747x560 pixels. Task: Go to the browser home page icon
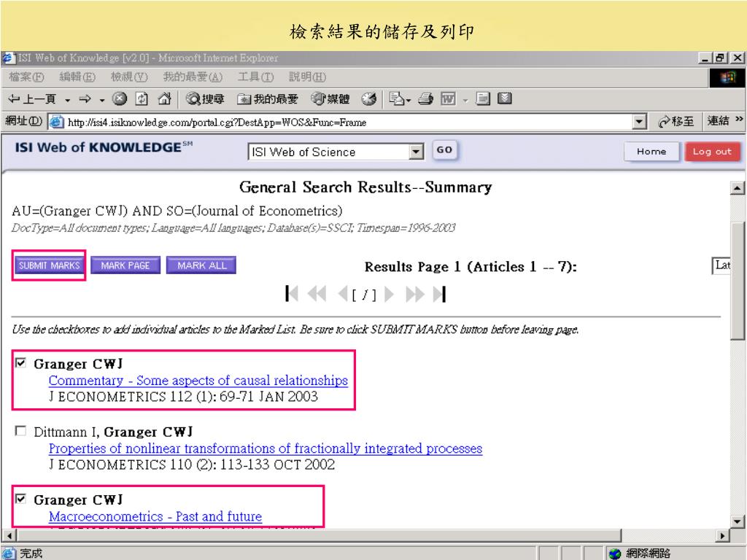point(164,98)
